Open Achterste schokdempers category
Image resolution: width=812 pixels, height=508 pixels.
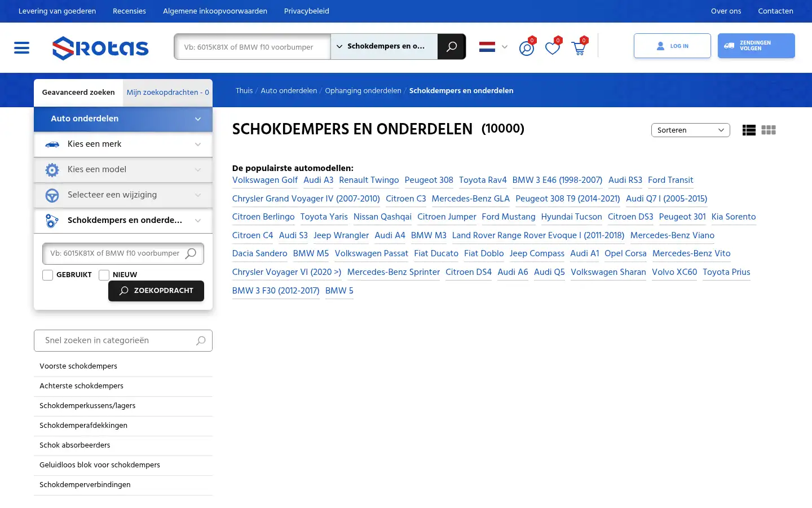[x=123, y=387]
